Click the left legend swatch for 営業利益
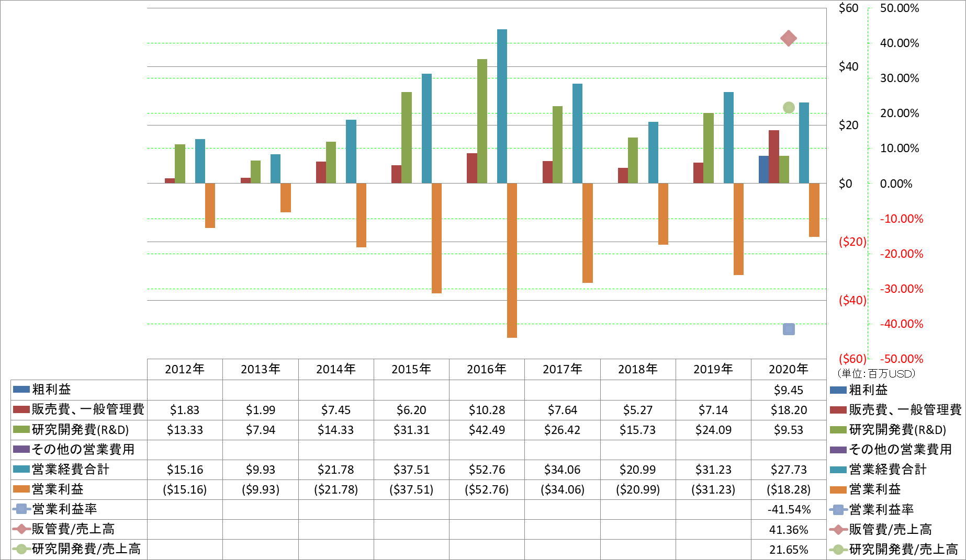 coord(21,489)
